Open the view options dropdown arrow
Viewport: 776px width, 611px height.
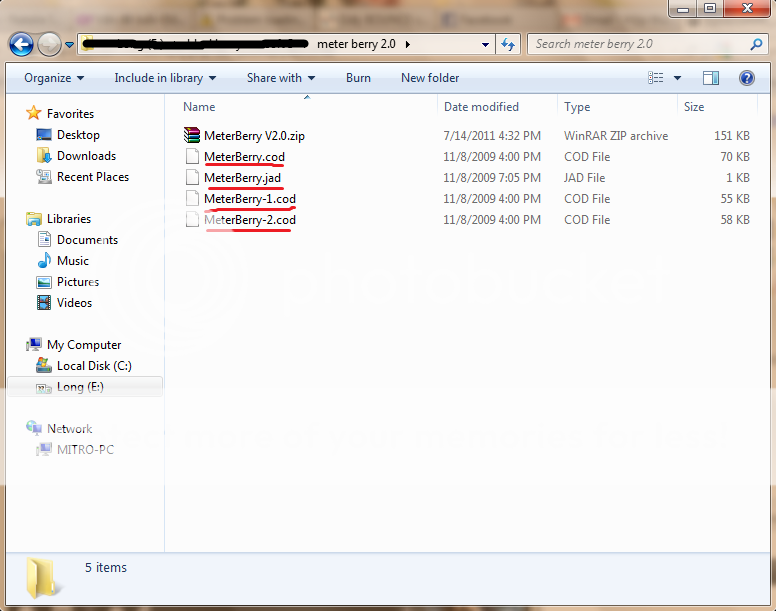click(x=677, y=78)
